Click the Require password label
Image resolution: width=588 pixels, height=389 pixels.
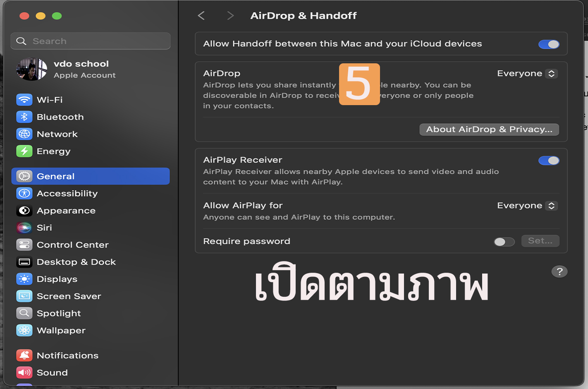click(246, 241)
